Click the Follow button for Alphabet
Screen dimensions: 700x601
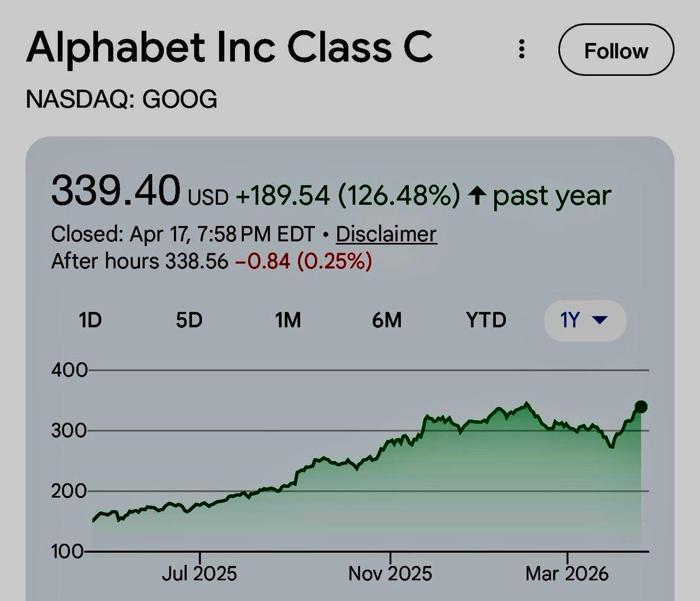tap(616, 50)
